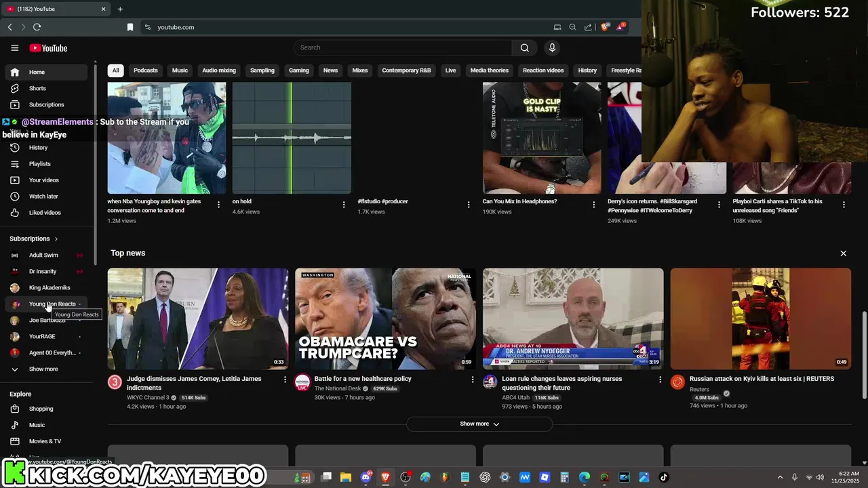Expand Show more under Top news
This screenshot has width=868, height=488.
click(x=479, y=424)
